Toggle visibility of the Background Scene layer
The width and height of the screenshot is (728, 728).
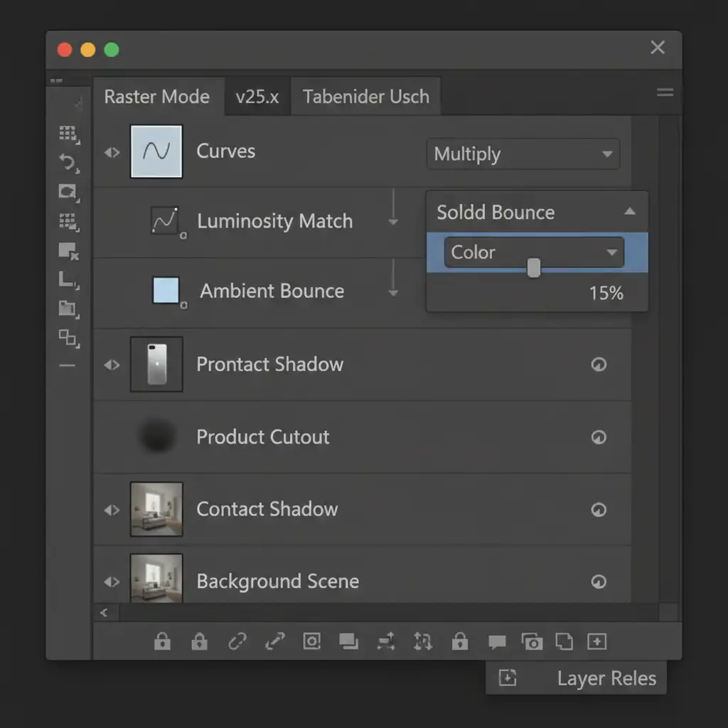(x=112, y=582)
